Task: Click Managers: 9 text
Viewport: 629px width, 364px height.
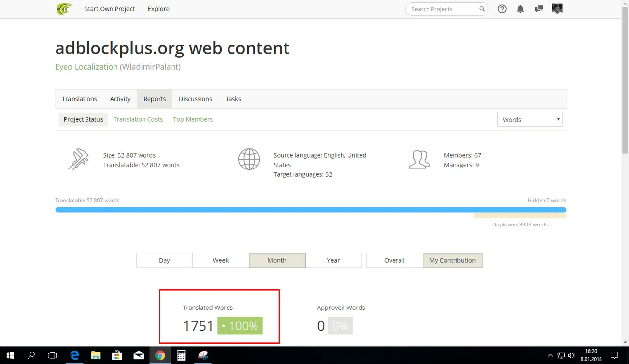Action: pyautogui.click(x=461, y=165)
